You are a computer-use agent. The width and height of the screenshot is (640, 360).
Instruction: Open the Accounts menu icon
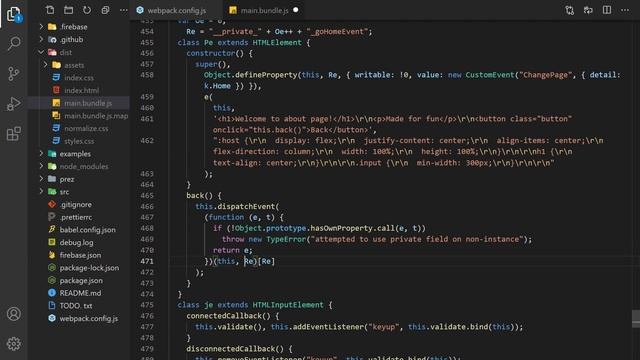point(13,313)
